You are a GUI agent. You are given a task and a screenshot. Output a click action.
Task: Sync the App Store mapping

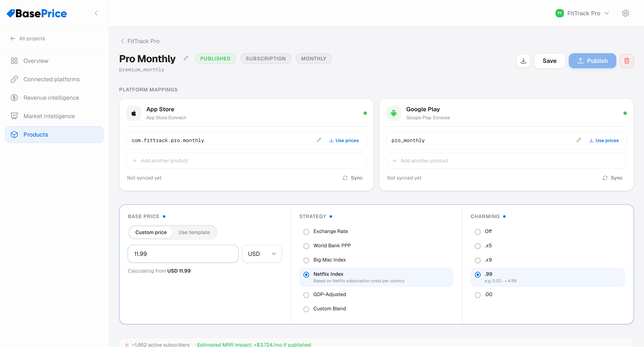point(352,178)
